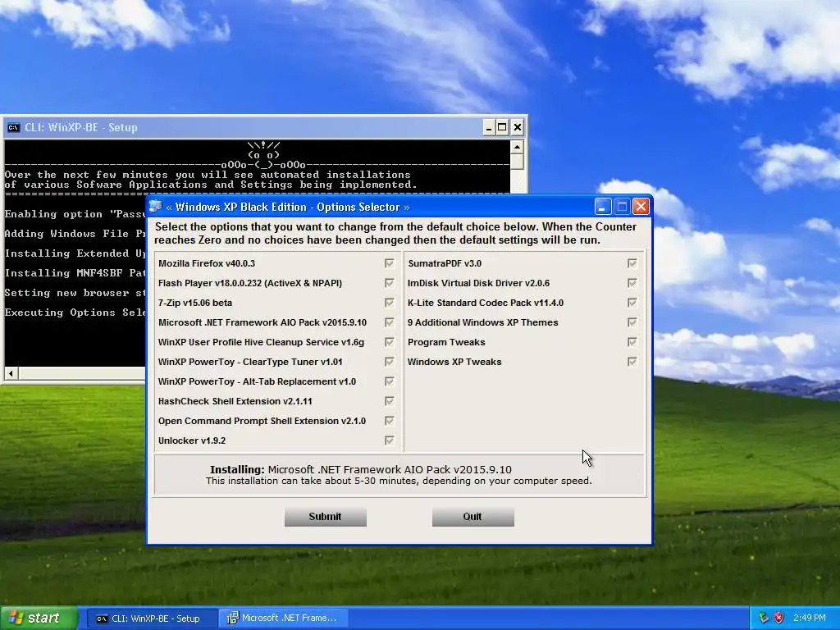Click the system clock showing 2:49 PM

(x=809, y=618)
